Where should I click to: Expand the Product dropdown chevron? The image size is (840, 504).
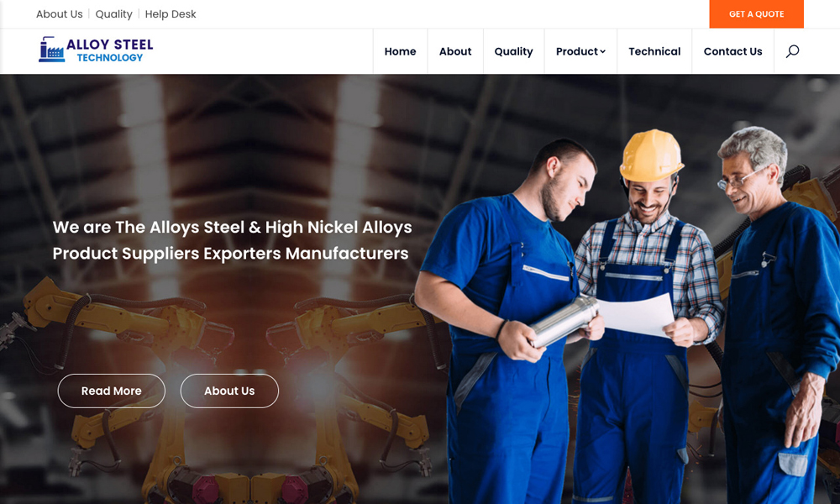pyautogui.click(x=602, y=52)
